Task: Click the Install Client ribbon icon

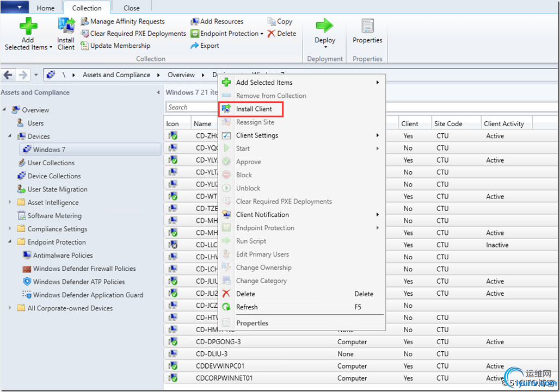Action: click(66, 26)
